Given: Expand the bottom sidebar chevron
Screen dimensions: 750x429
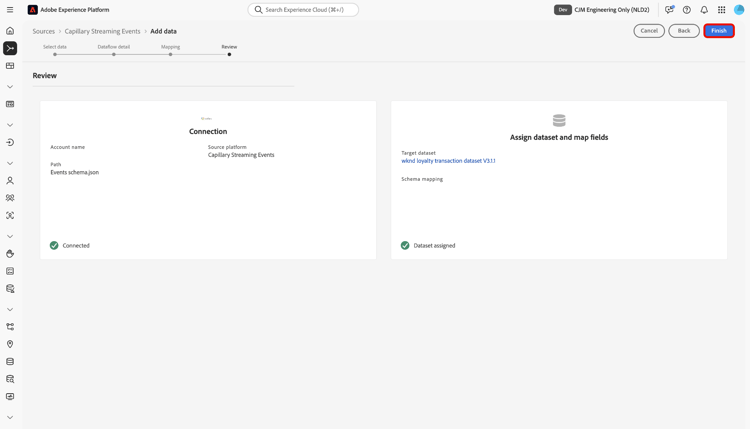Looking at the screenshot, I should click(x=10, y=418).
